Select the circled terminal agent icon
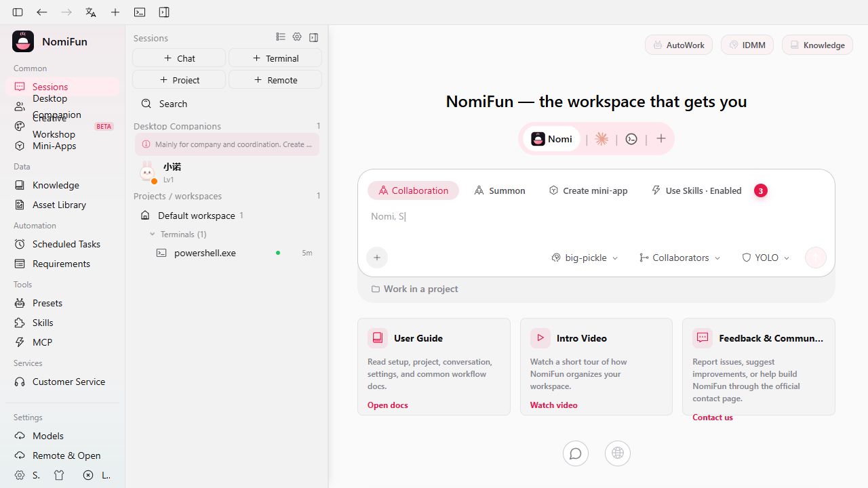The width and height of the screenshot is (868, 488). (x=631, y=139)
